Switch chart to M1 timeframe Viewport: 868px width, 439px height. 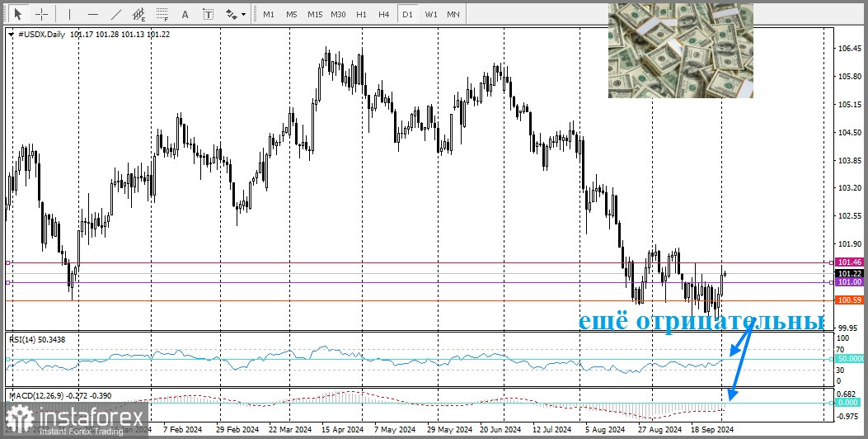(269, 14)
